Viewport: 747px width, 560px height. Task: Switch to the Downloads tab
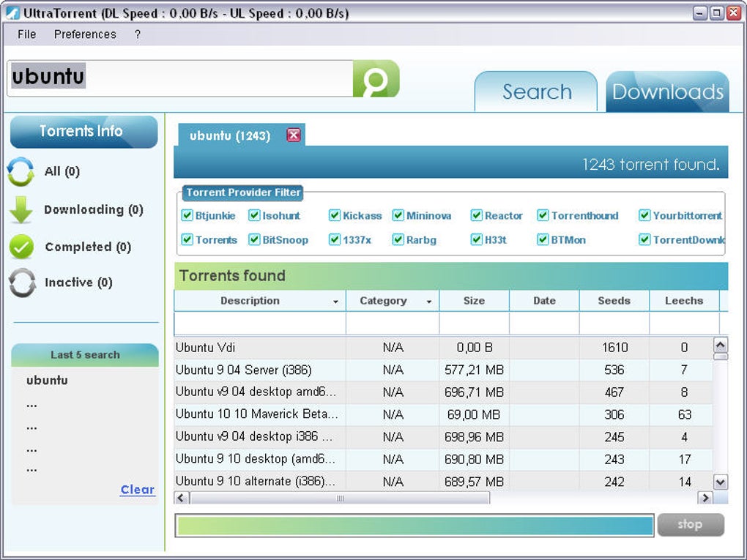click(667, 92)
